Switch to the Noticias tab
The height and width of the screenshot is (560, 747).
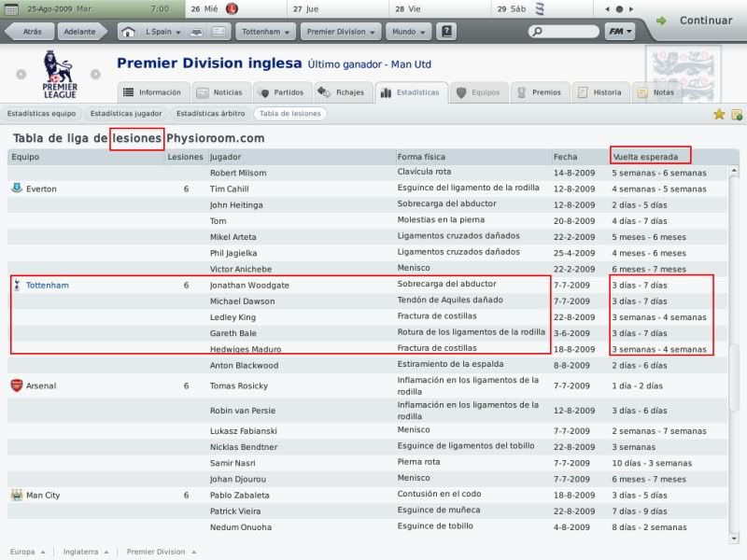[221, 92]
